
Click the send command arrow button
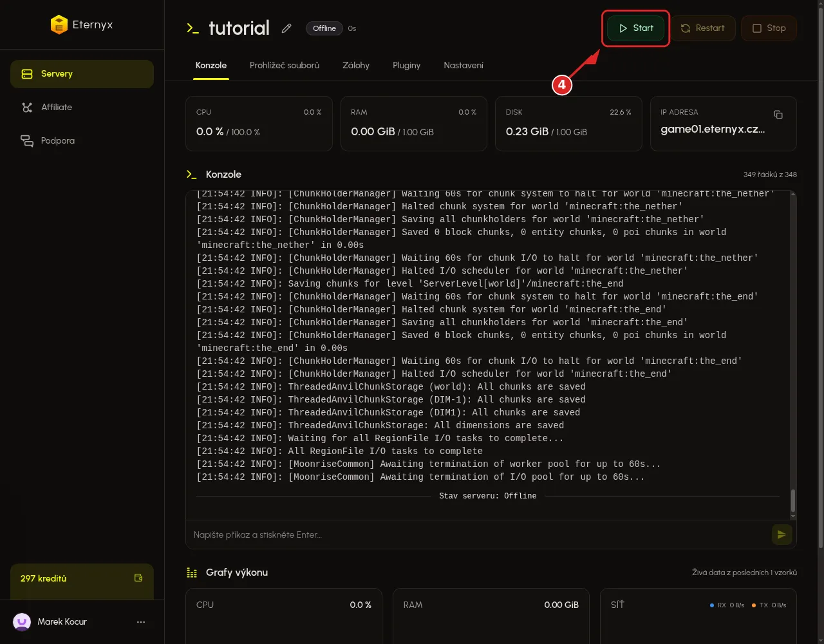pos(782,535)
